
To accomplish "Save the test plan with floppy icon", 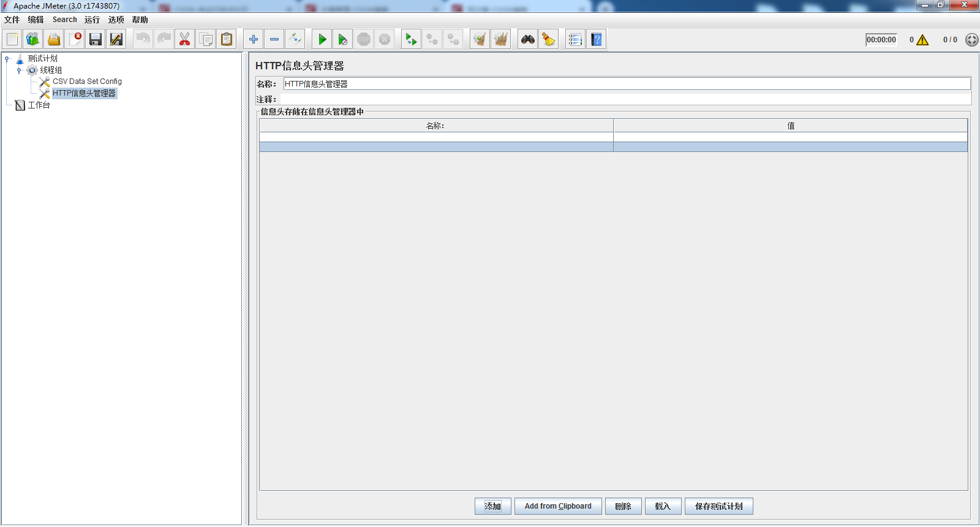I will 96,39.
